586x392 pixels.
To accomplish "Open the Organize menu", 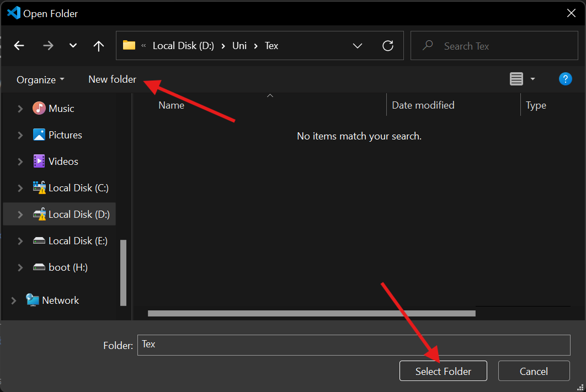I will coord(40,80).
